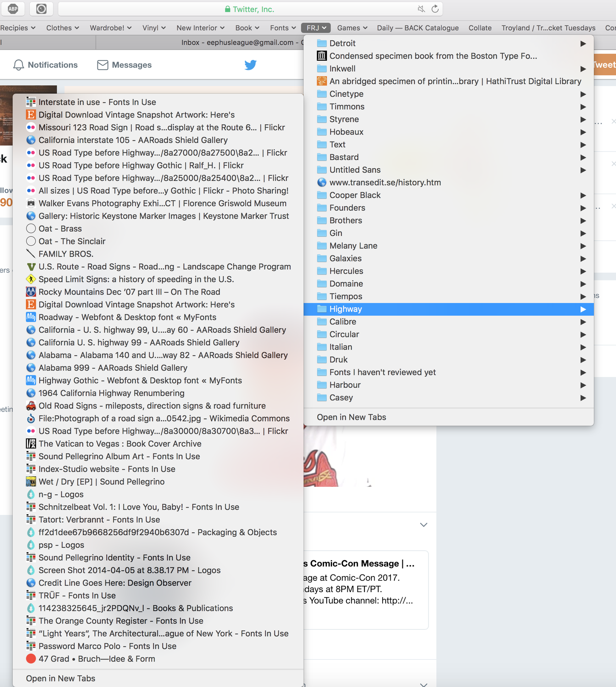
Task: Open the Daily — BACK Catalogue bookmark
Action: (418, 28)
